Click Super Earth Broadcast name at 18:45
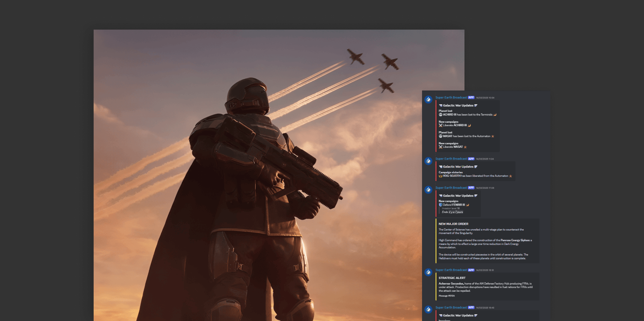Screen dimensions: 644x321 tap(451, 308)
